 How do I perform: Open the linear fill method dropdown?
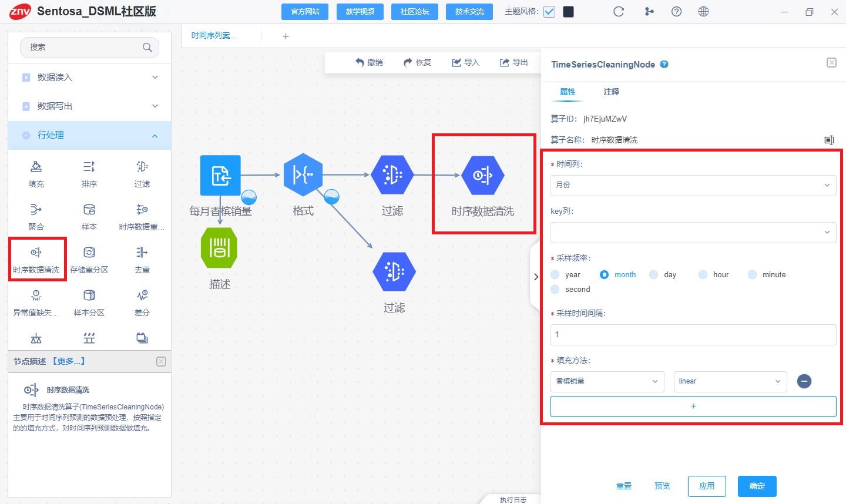pos(730,381)
